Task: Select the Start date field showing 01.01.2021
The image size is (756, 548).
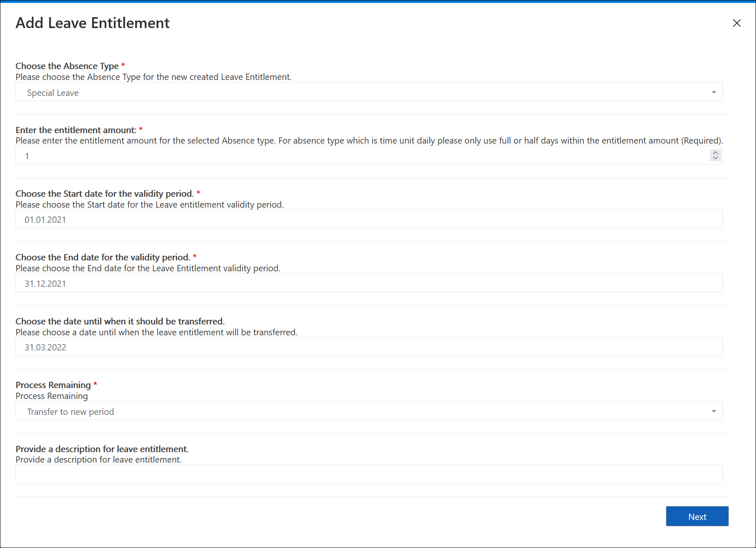Action: 368,219
